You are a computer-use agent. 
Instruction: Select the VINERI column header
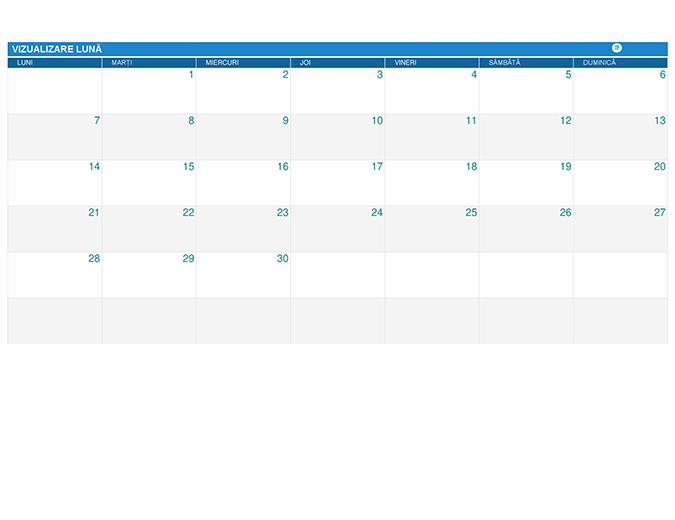tap(405, 63)
